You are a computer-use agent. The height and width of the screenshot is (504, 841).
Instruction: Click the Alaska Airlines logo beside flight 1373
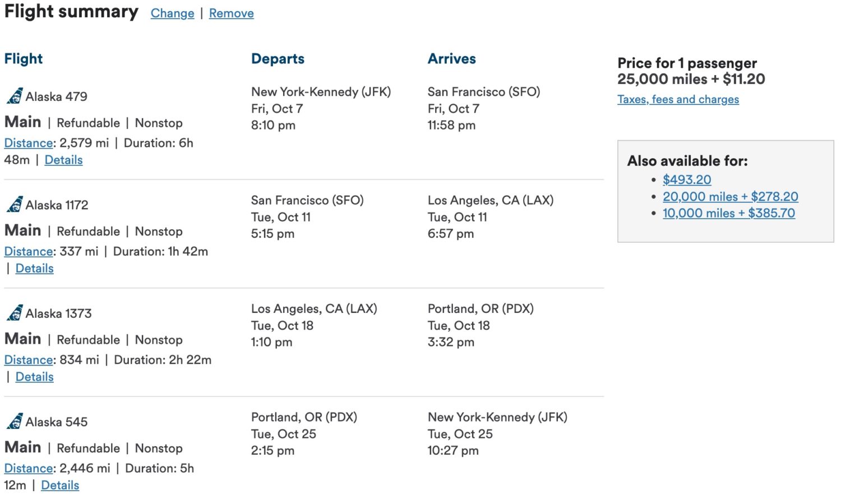click(x=14, y=312)
